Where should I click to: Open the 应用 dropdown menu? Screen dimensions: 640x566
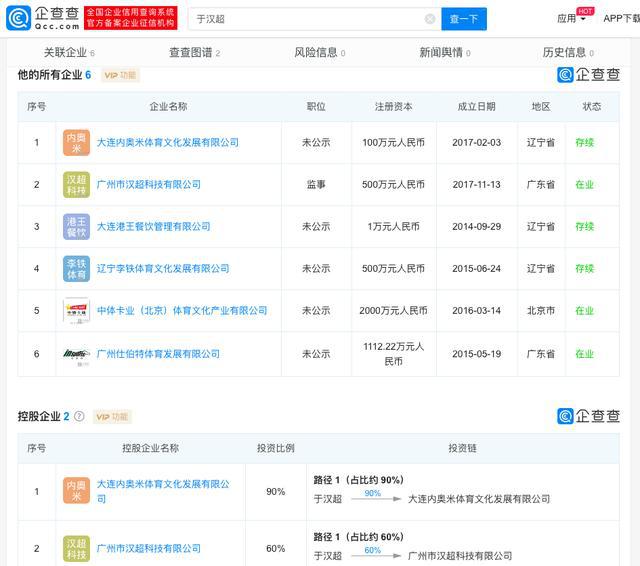(x=572, y=18)
